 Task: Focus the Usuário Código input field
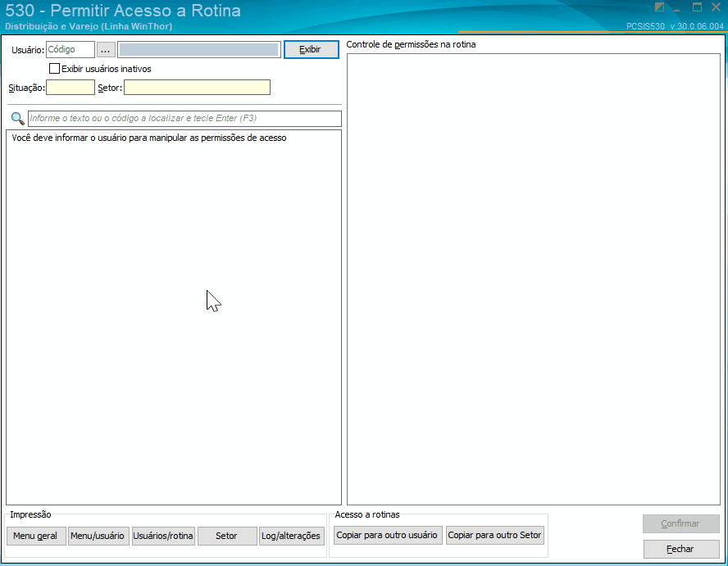pyautogui.click(x=71, y=50)
